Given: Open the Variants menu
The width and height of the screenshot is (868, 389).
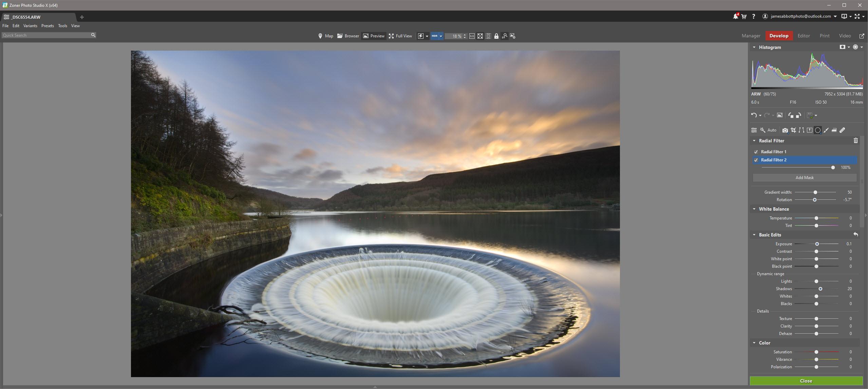Looking at the screenshot, I should [30, 26].
